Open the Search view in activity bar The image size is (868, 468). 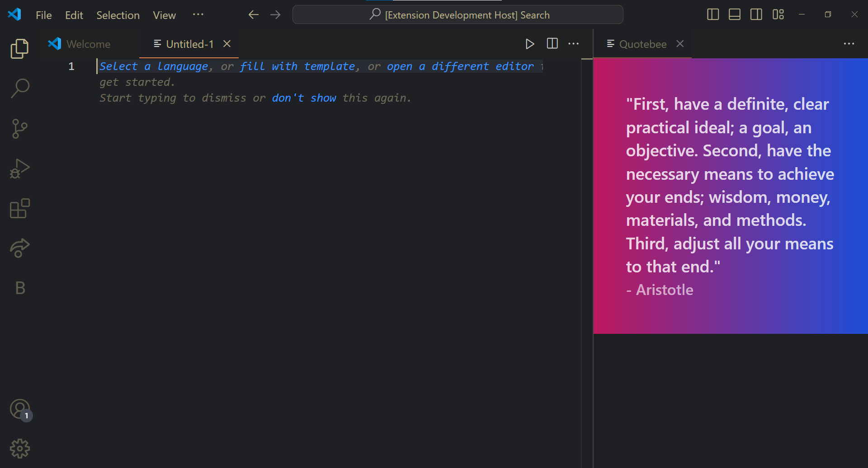(19, 88)
